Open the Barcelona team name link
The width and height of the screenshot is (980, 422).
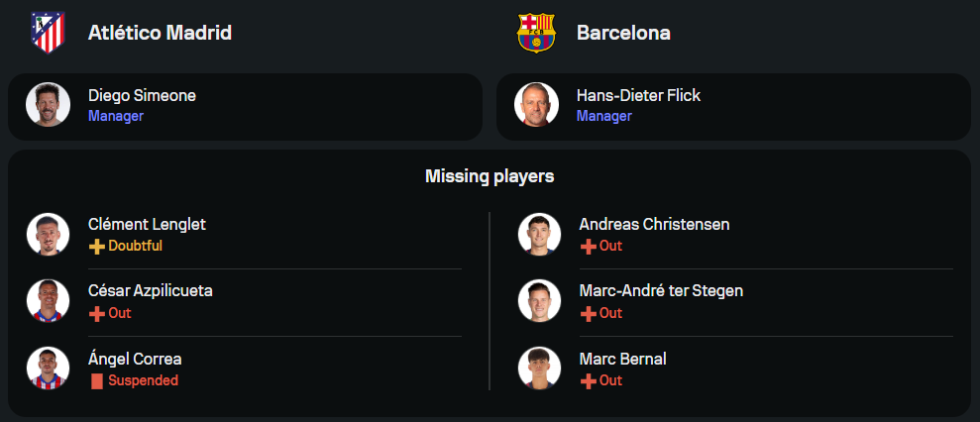click(x=623, y=33)
